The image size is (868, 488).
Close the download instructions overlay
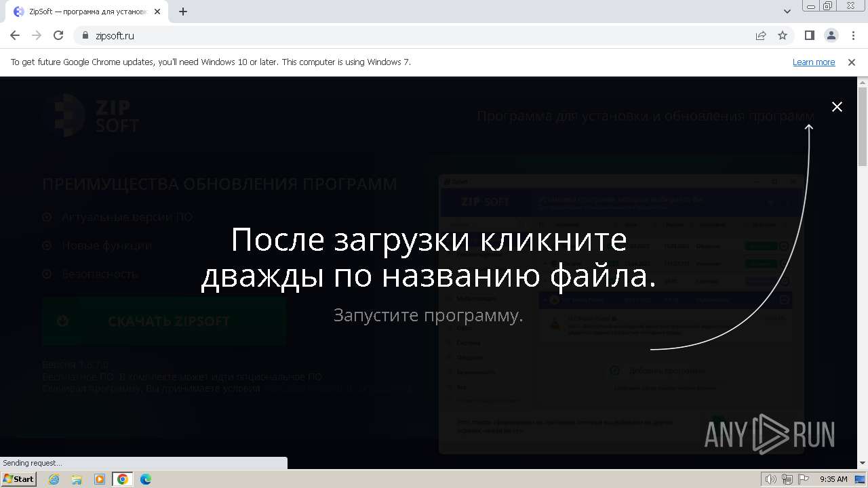[837, 106]
